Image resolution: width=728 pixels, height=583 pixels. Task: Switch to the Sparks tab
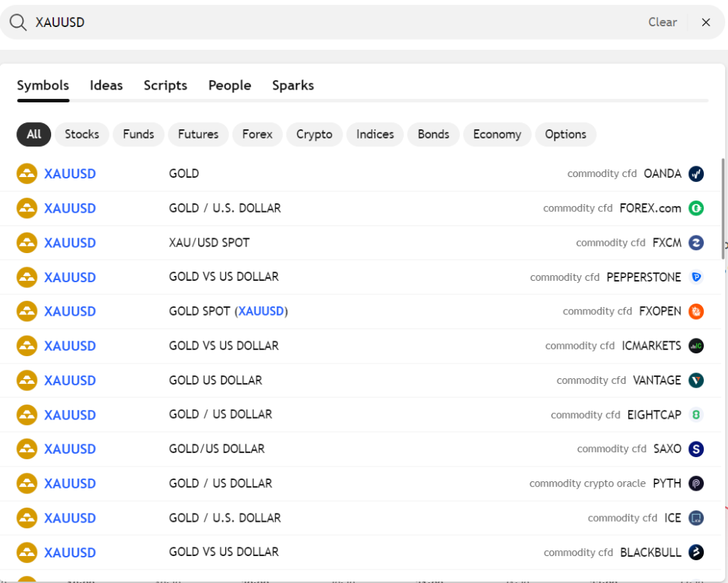(293, 85)
